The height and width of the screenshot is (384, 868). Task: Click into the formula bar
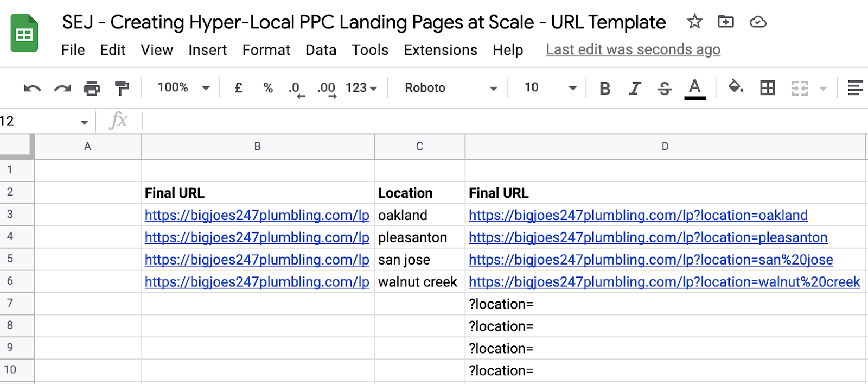pos(488,121)
